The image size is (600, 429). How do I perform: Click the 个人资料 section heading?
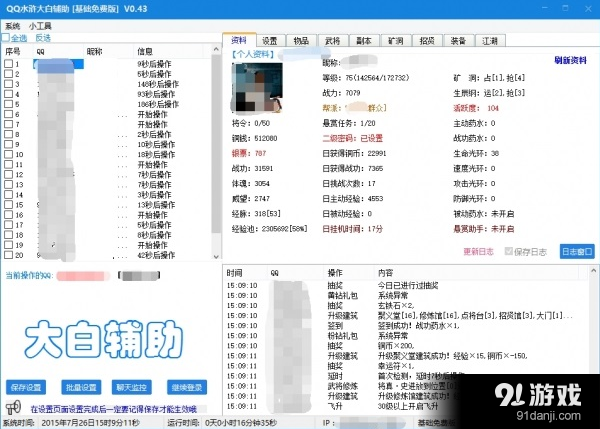coord(253,54)
